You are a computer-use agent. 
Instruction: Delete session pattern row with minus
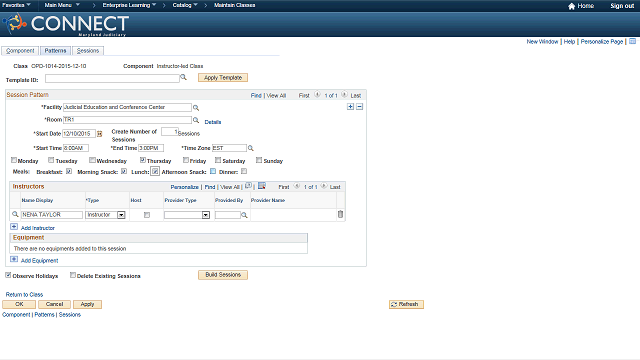coord(360,107)
